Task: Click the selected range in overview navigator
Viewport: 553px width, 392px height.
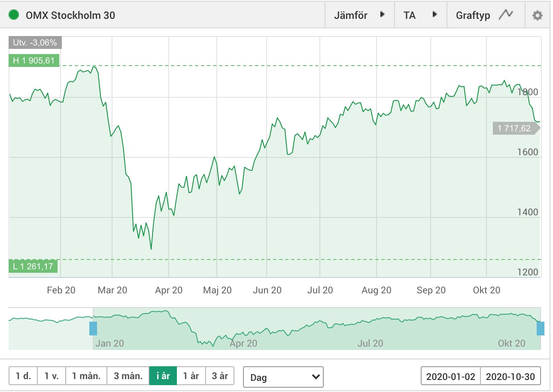Action: coord(317,329)
